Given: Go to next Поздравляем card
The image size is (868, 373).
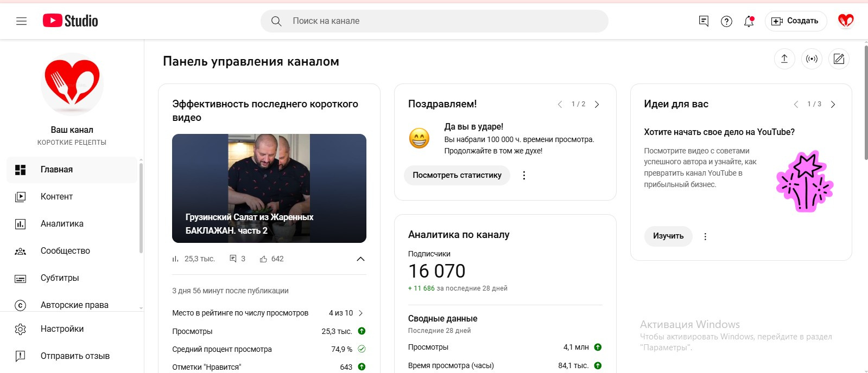Looking at the screenshot, I should click(x=597, y=104).
